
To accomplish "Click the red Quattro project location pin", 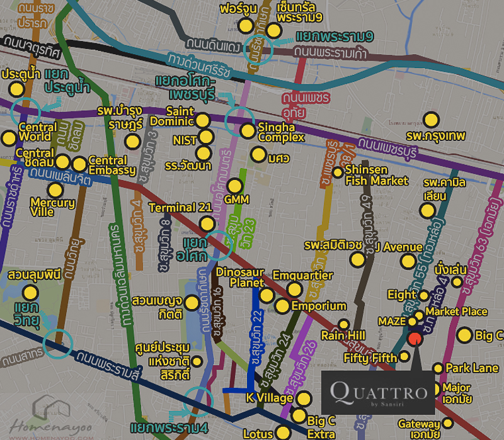I will click(x=415, y=339).
